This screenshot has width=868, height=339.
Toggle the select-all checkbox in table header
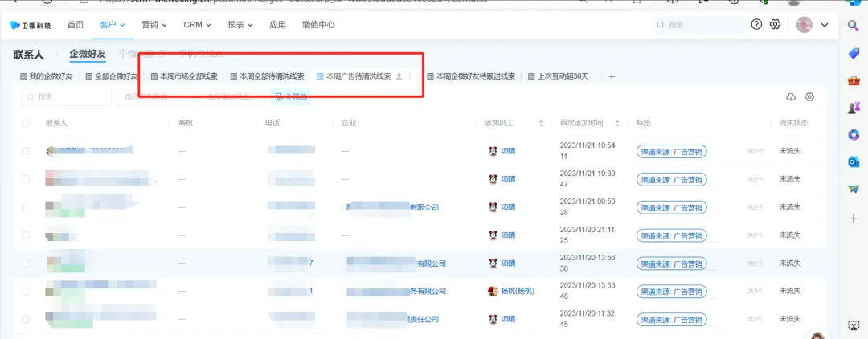(x=26, y=124)
